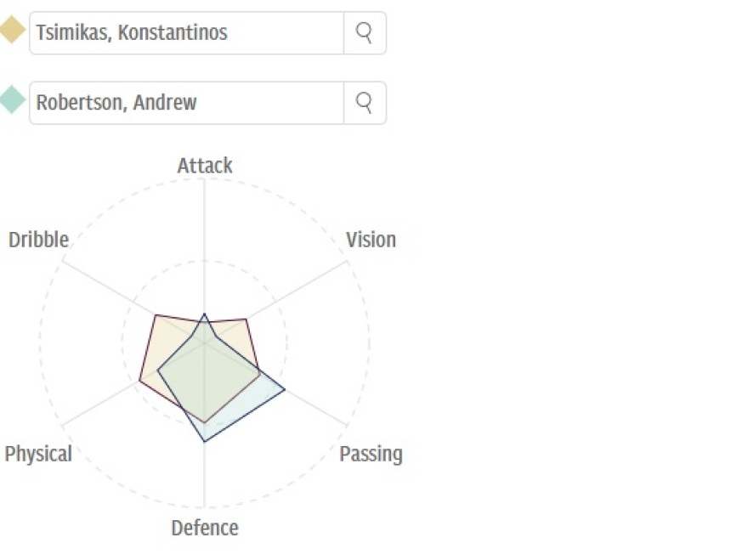748x560 pixels.
Task: Click the yellow polygon's Vision vertex
Action: (246, 320)
